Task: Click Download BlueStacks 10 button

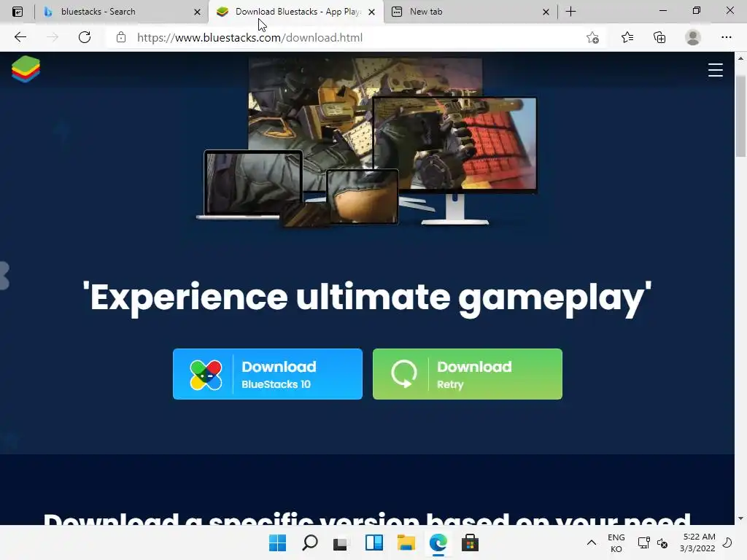Action: (268, 374)
